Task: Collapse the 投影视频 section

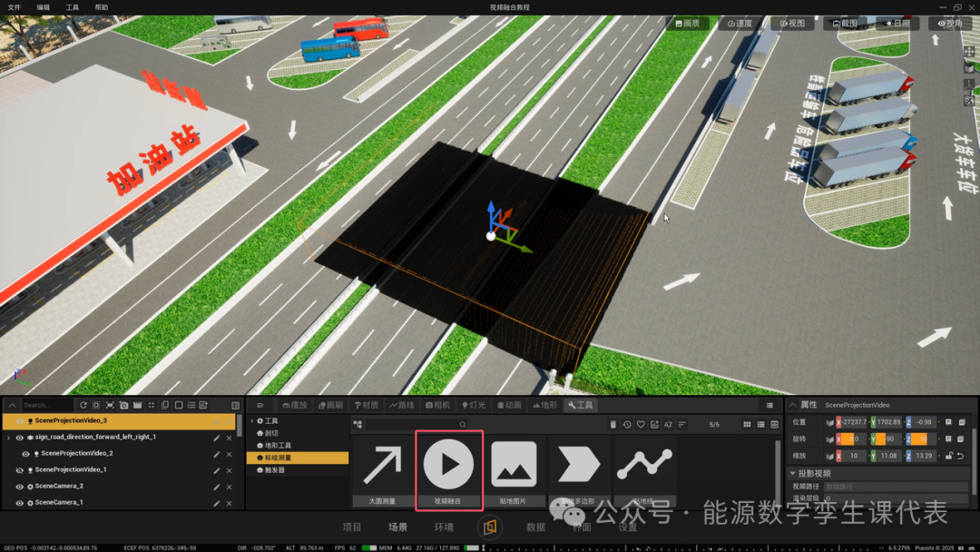Action: [792, 473]
